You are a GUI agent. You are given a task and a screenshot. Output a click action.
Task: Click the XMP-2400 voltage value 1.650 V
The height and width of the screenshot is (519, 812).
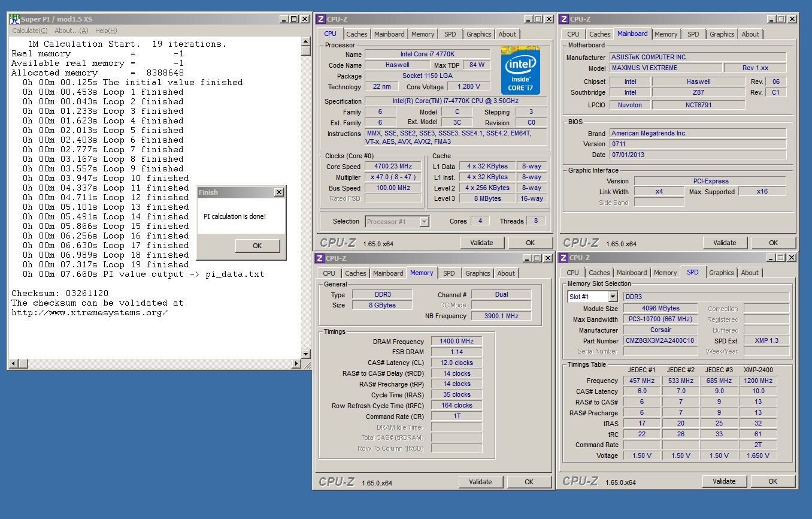click(x=758, y=455)
